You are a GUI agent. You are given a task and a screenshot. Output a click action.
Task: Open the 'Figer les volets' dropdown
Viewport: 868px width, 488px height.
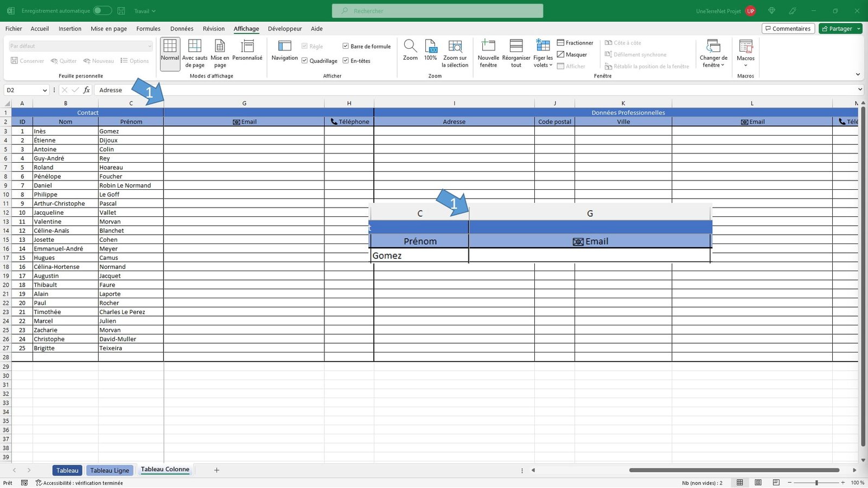pos(542,53)
